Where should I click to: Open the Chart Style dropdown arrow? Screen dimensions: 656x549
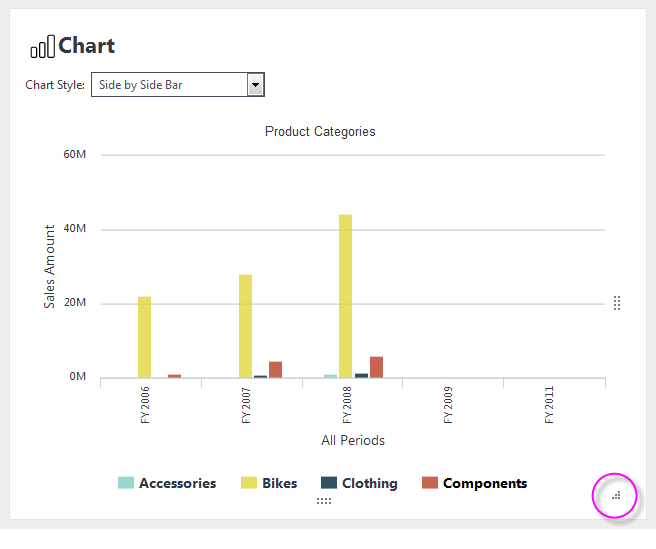(255, 85)
